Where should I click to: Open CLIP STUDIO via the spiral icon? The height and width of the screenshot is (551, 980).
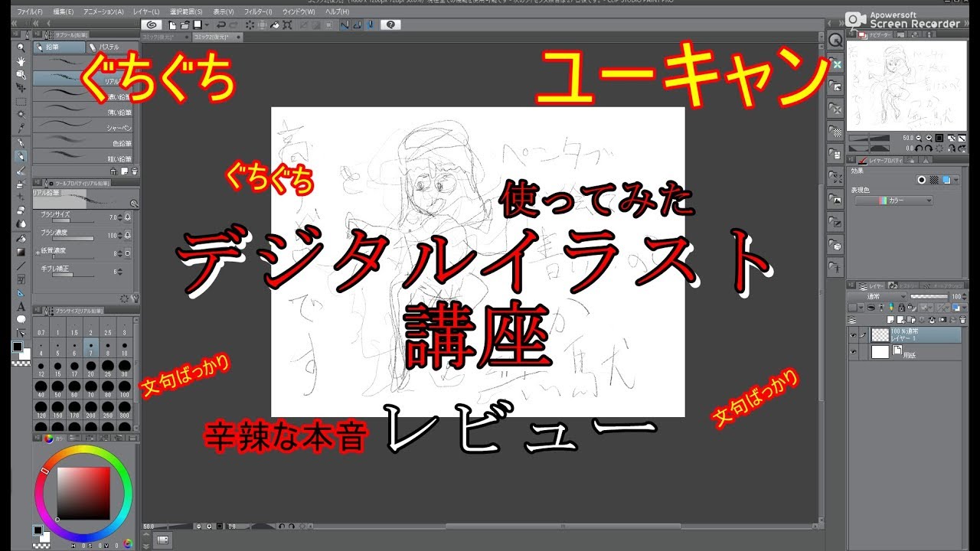pyautogui.click(x=151, y=24)
